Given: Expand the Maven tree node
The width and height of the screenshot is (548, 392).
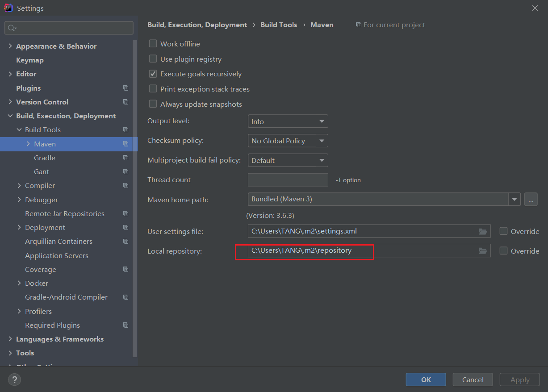Looking at the screenshot, I should coord(28,144).
